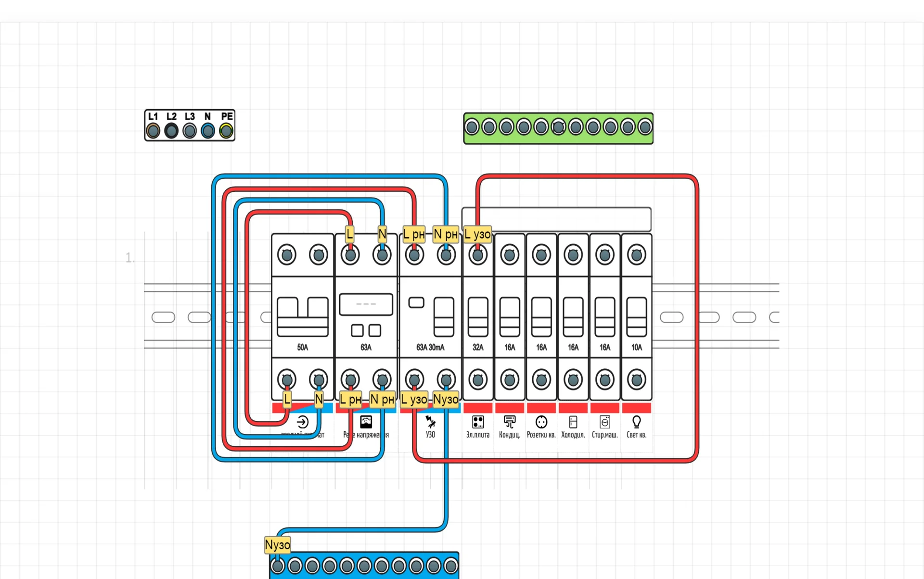Toggle the Кондиц. 16A breaker switch

point(510,317)
